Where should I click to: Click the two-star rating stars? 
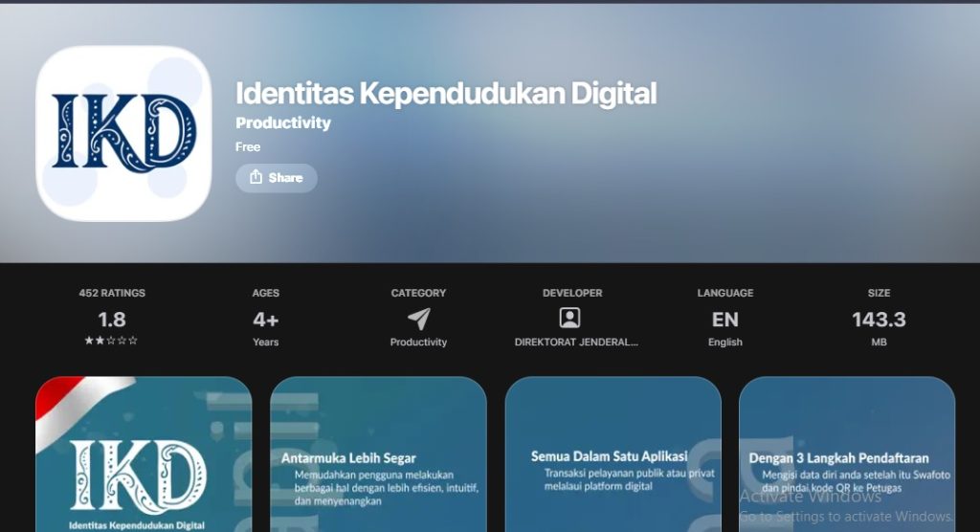(111, 341)
